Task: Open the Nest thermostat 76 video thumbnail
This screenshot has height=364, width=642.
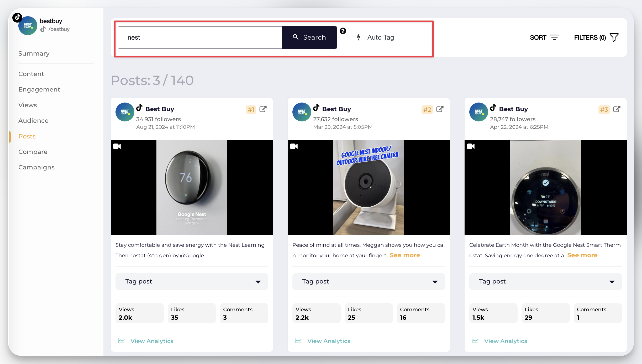Action: (x=192, y=188)
